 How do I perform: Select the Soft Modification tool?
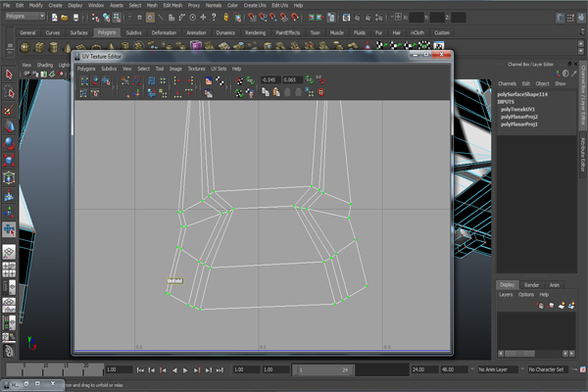tap(9, 195)
